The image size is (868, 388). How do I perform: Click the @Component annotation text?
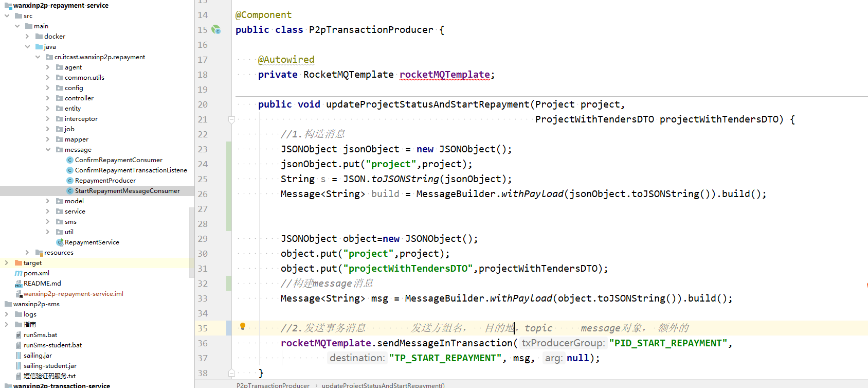tap(263, 15)
